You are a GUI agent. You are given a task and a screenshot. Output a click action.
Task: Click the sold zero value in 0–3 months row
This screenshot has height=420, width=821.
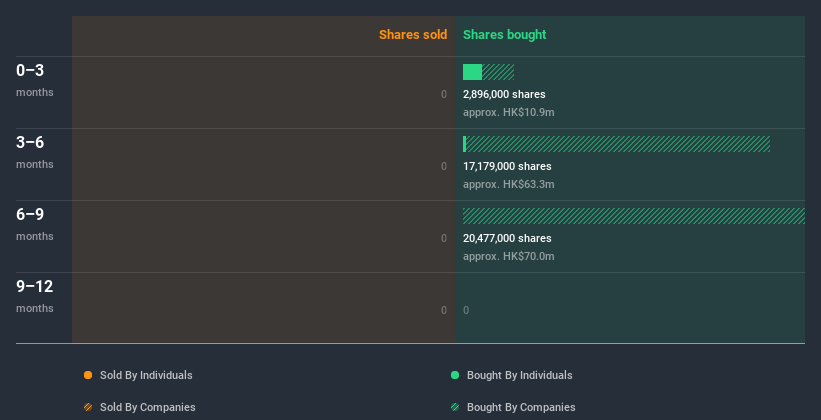pos(444,94)
